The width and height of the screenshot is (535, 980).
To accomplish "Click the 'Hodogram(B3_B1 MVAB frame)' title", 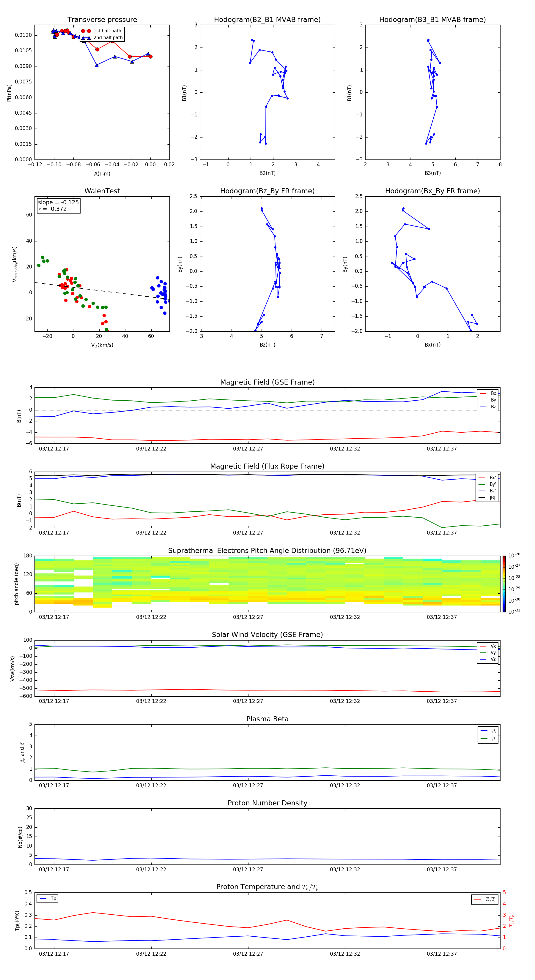I will click(x=432, y=20).
